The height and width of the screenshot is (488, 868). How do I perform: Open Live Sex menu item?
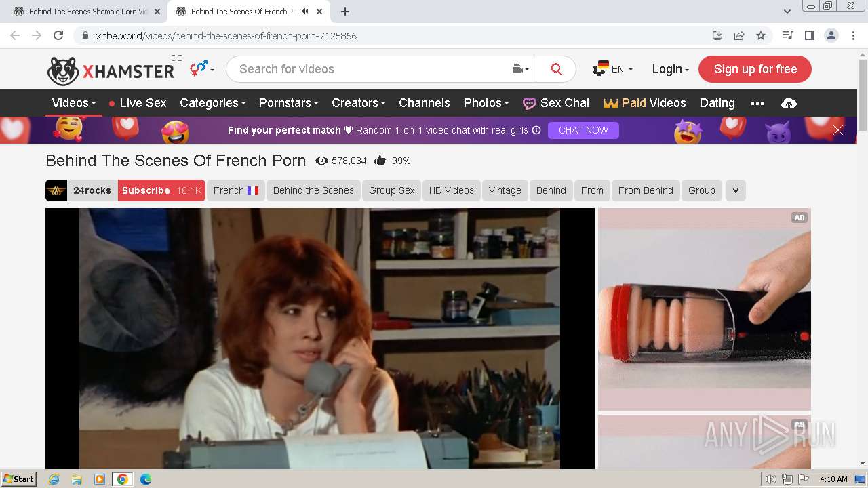pos(138,103)
